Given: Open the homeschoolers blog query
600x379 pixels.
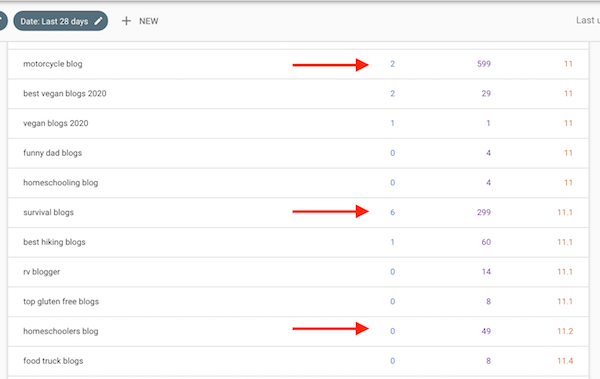Looking at the screenshot, I should click(60, 331).
